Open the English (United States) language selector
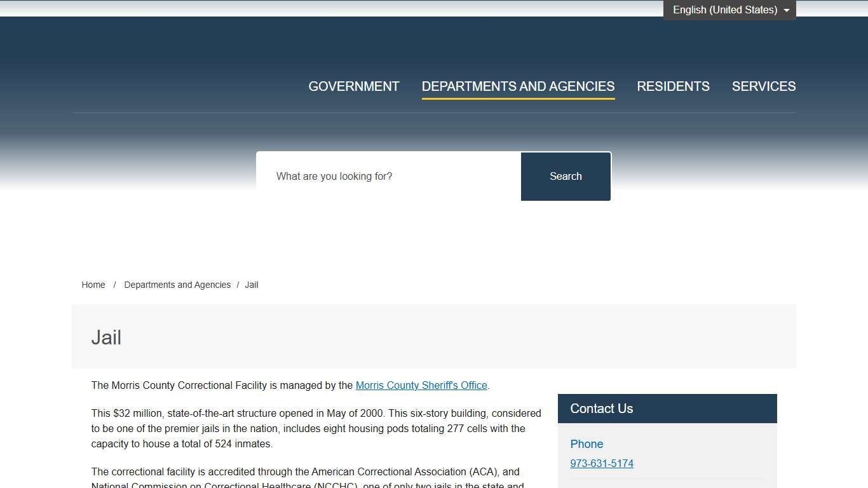Image resolution: width=868 pixels, height=488 pixels. (x=724, y=10)
